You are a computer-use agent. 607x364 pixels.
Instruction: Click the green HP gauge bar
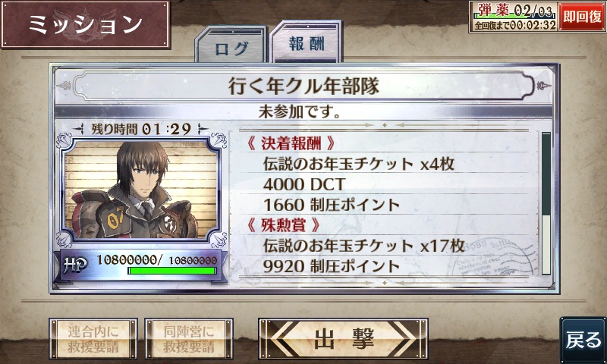(x=172, y=271)
